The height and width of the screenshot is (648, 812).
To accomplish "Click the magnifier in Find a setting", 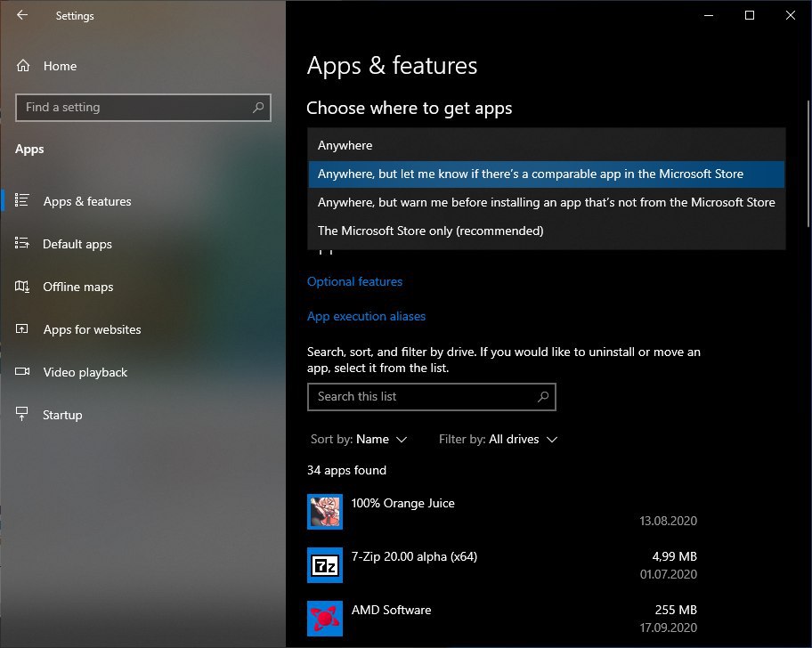I will [x=258, y=107].
